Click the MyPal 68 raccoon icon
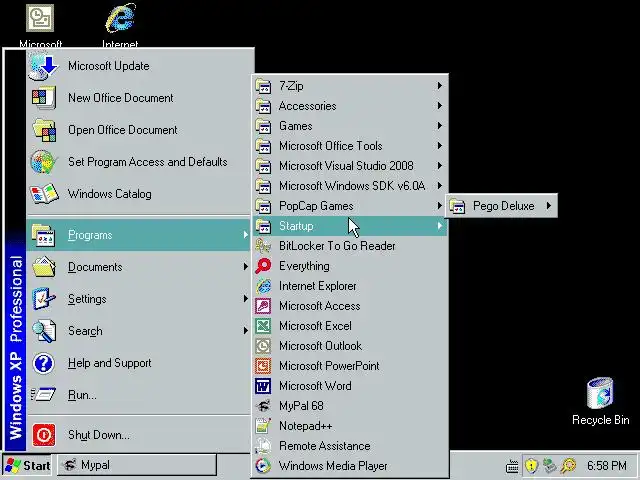This screenshot has height=480, width=640. (263, 406)
